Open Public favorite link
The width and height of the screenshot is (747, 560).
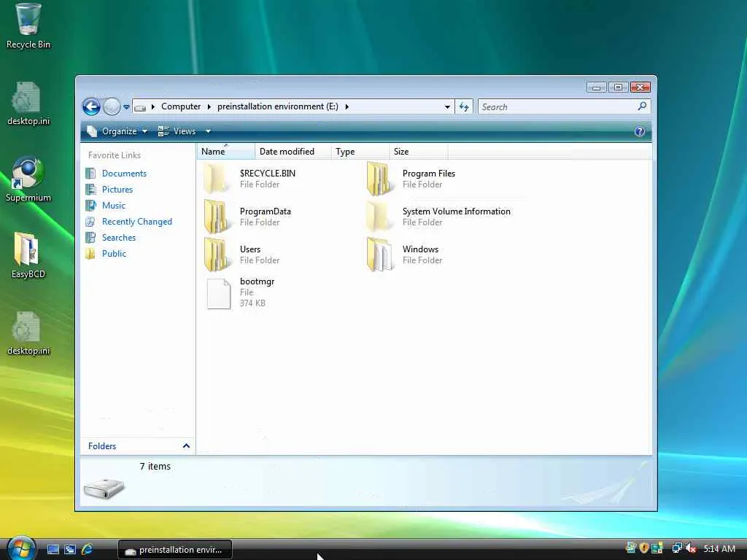coord(114,254)
